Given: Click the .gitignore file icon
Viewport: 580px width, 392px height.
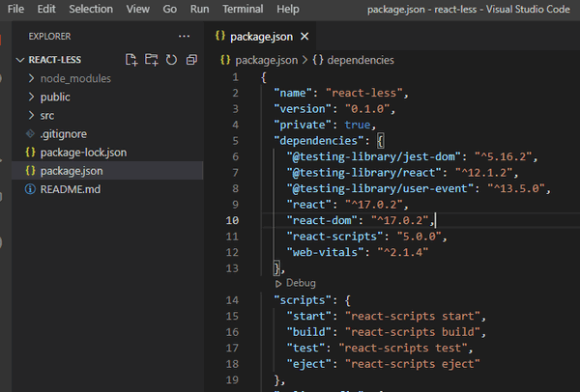Looking at the screenshot, I should click(30, 134).
